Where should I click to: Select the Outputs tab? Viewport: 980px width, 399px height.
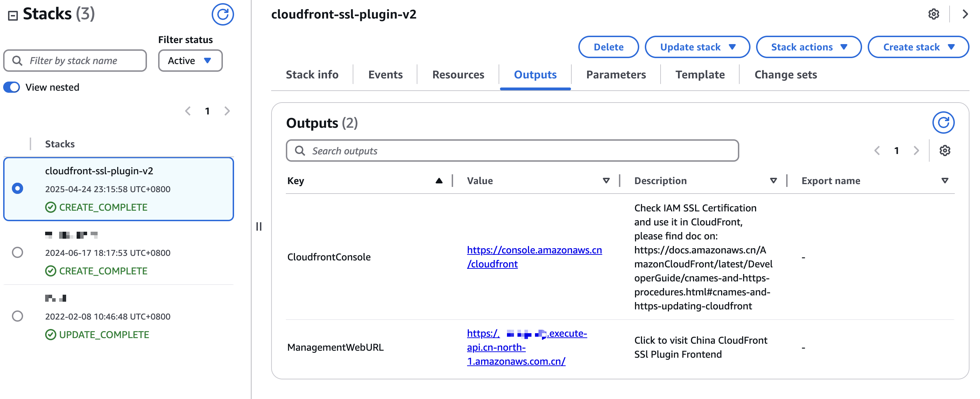[x=535, y=75]
